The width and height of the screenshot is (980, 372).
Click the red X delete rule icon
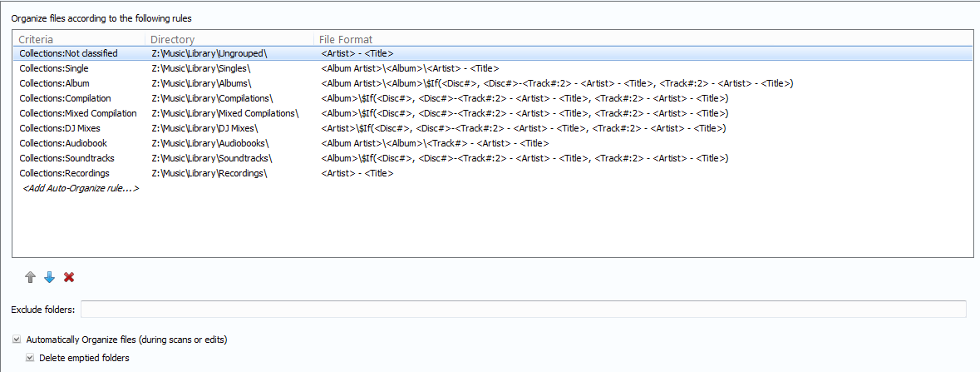[x=69, y=277]
